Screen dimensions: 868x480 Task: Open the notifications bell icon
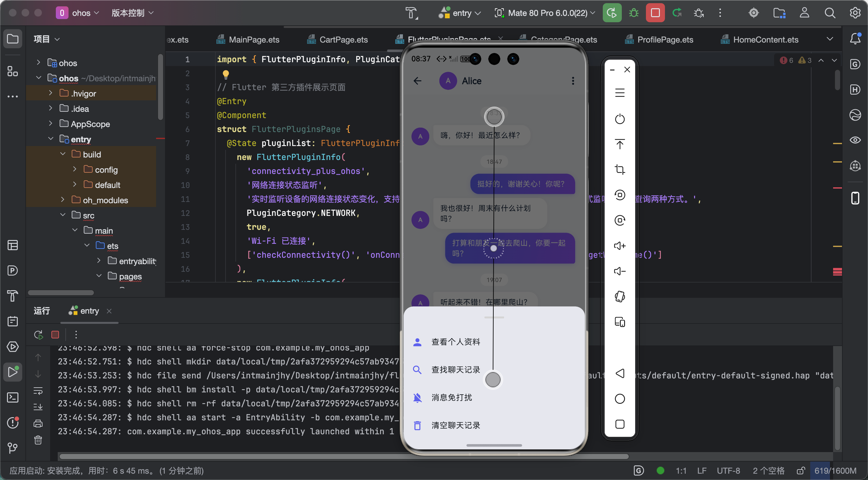click(x=855, y=39)
